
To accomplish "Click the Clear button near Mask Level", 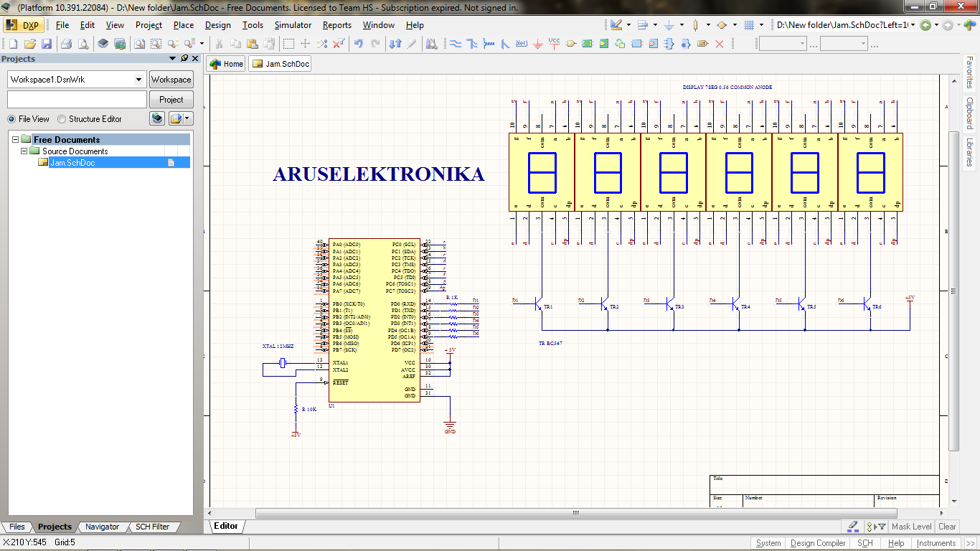I will click(x=947, y=526).
